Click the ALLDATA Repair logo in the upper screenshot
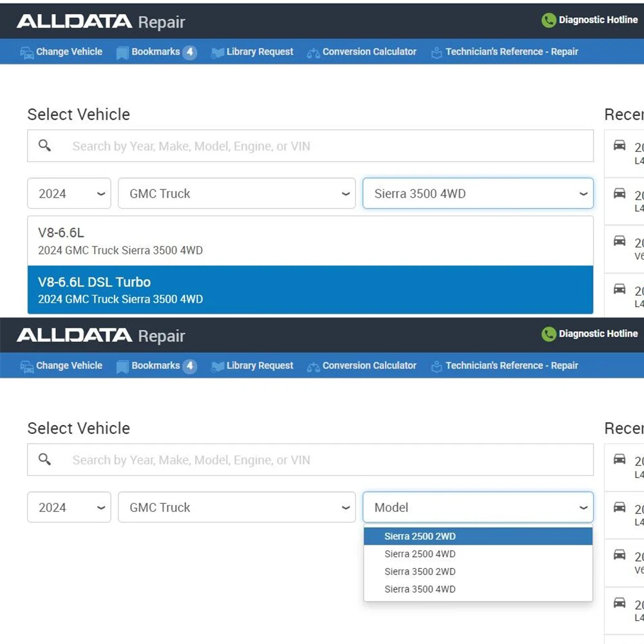 (101, 21)
